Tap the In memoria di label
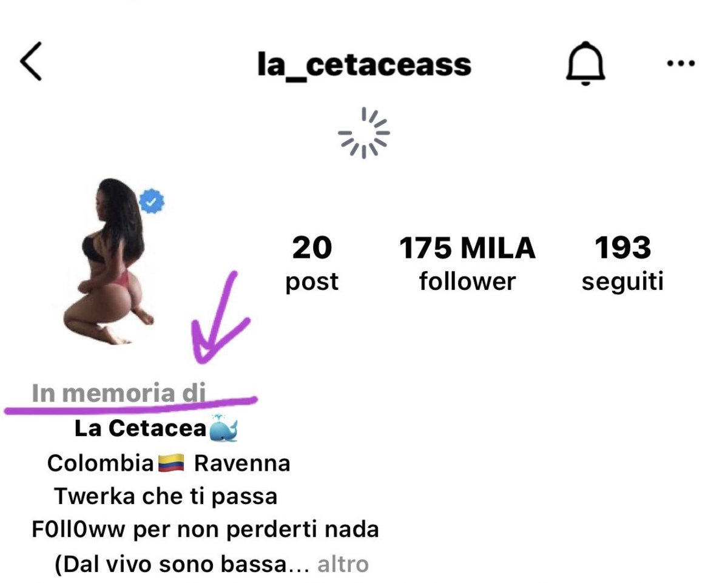The width and height of the screenshot is (728, 583). click(x=119, y=393)
